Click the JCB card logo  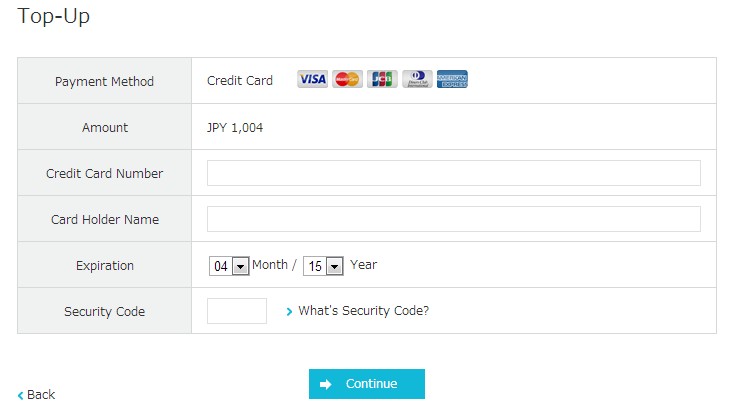[382, 80]
